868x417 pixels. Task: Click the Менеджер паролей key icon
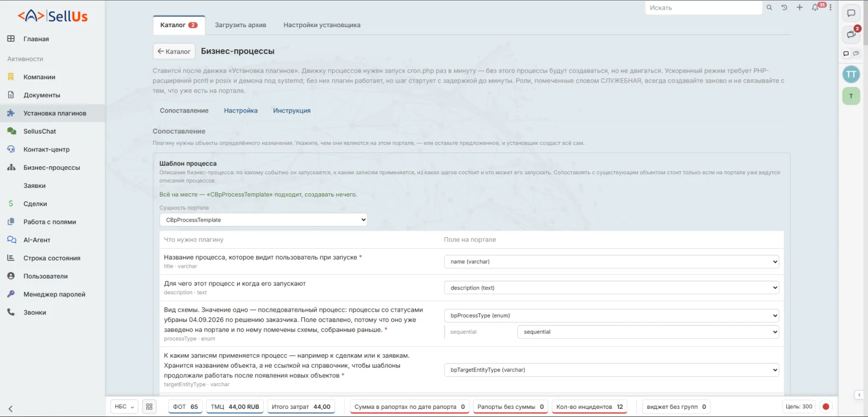point(11,294)
